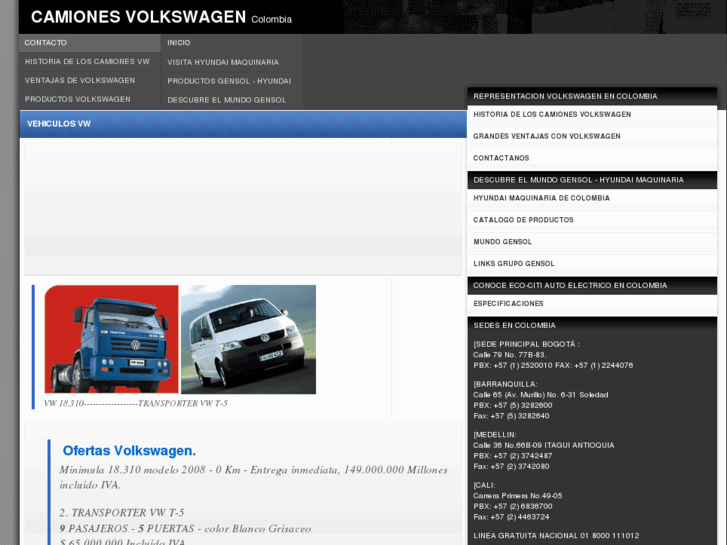727x545 pixels.
Task: Click the 9 PASAJEROS - 5 PUERTAS line
Action: pos(185,529)
